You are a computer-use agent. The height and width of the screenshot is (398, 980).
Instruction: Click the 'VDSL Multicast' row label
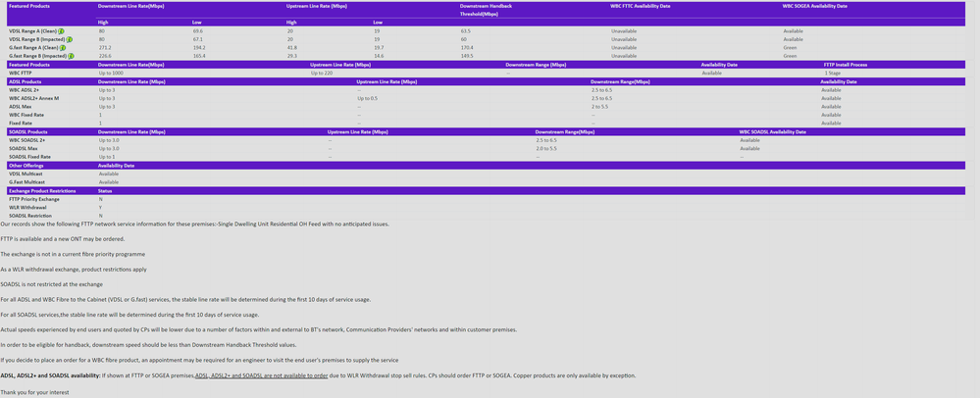click(25, 174)
